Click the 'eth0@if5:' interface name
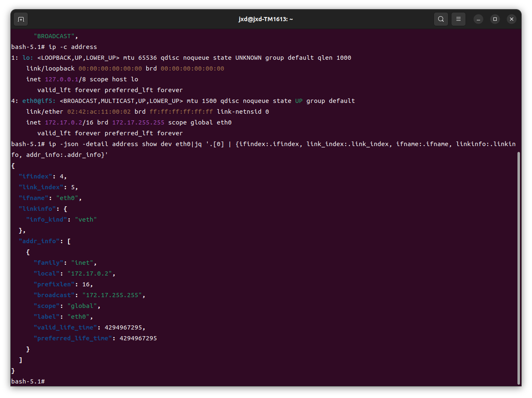532x398 pixels. point(39,101)
